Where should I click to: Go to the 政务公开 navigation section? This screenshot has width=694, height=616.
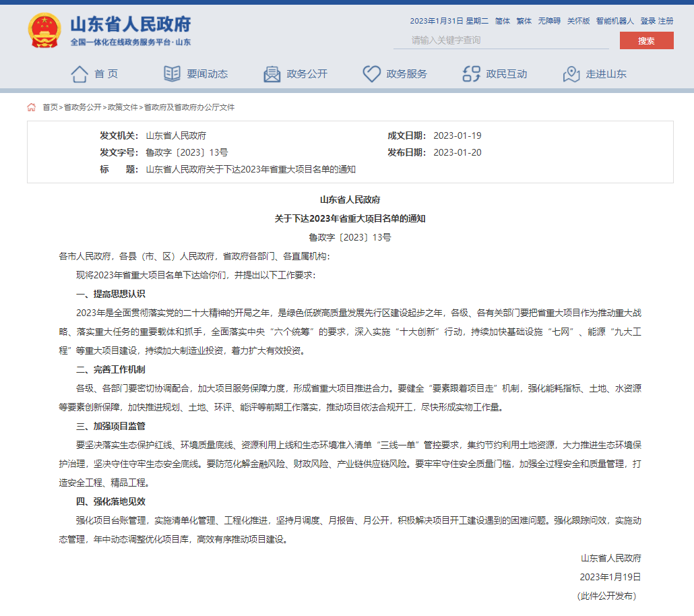pos(307,74)
